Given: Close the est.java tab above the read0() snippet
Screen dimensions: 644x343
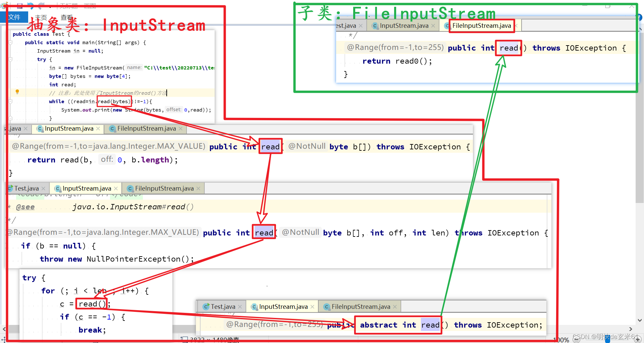Looking at the screenshot, I should (361, 26).
